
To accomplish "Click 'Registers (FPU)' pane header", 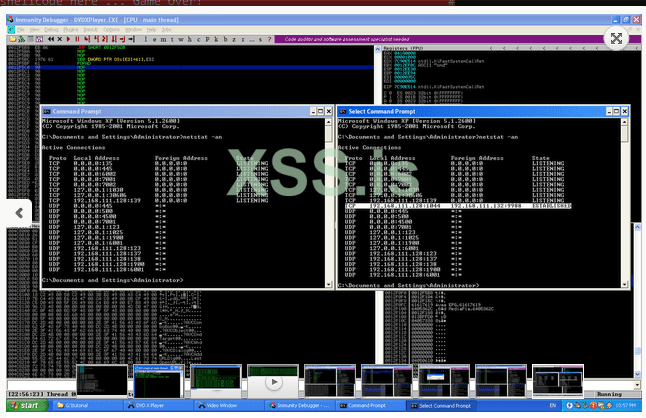I will [x=403, y=48].
